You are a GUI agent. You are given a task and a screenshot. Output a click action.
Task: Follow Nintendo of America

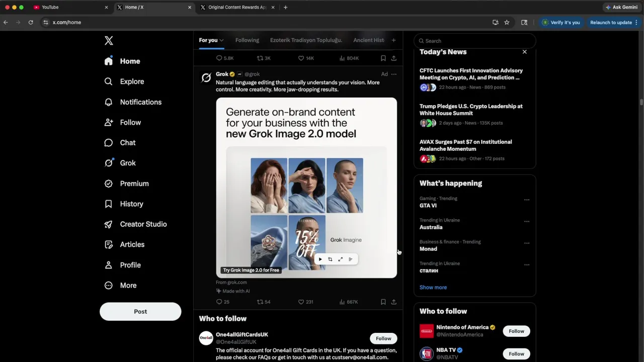coord(516,331)
